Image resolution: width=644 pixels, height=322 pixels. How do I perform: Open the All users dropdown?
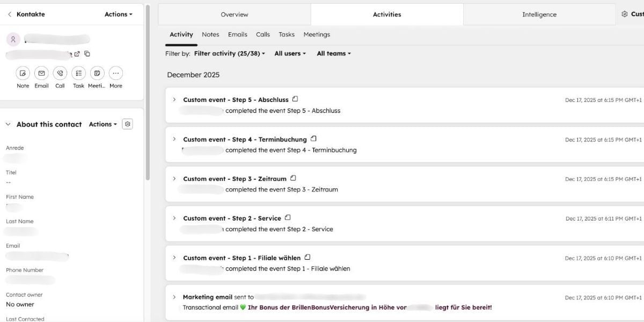(x=290, y=54)
